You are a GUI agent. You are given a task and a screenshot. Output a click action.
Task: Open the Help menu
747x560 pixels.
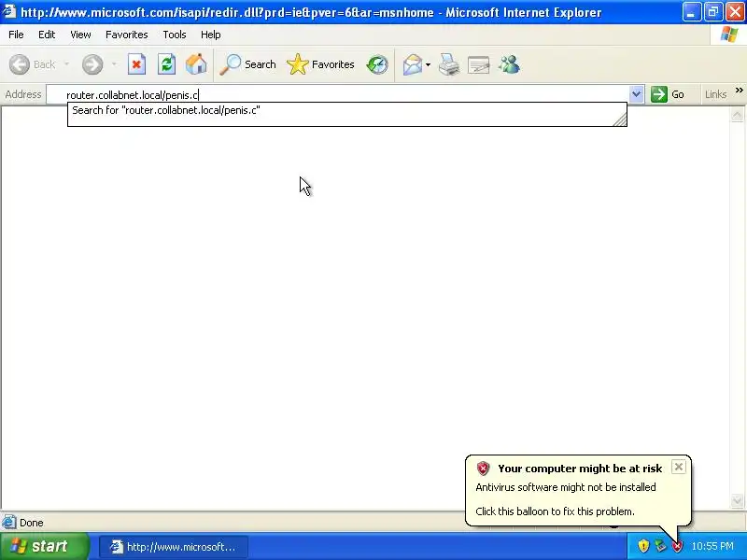coord(211,35)
